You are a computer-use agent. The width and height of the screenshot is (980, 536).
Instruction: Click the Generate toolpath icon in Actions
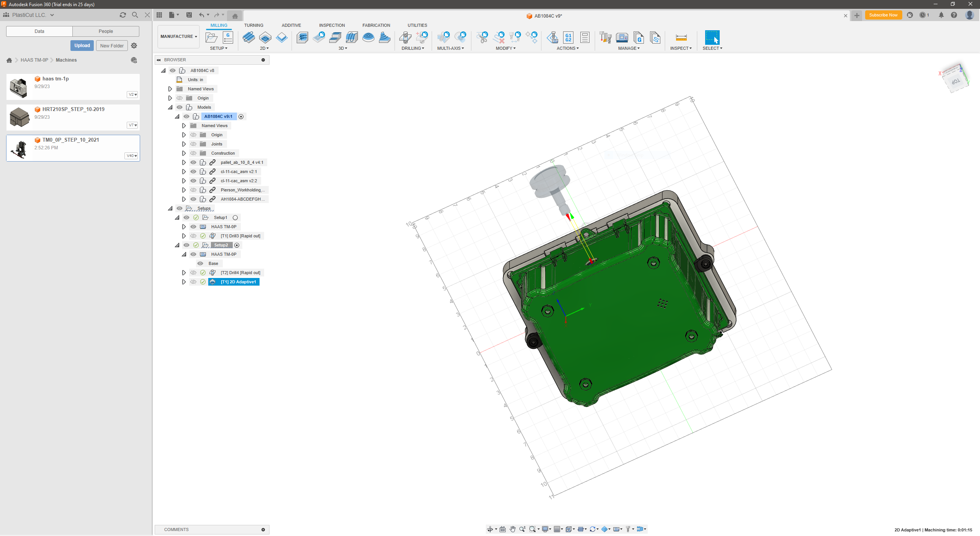click(552, 38)
